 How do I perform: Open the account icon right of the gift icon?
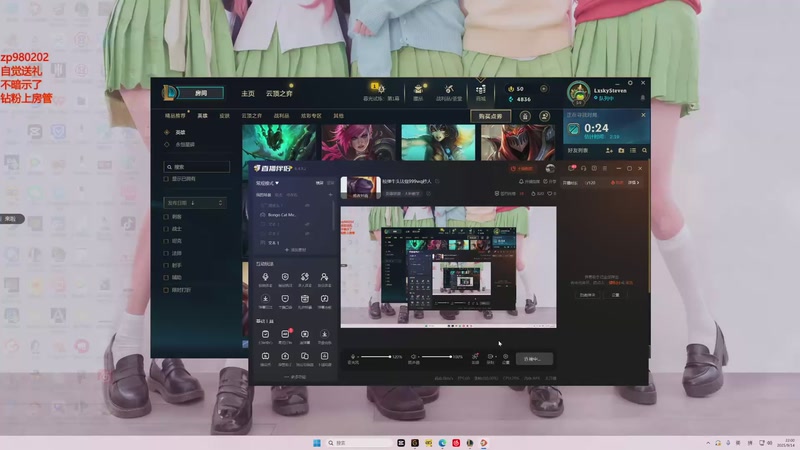544,116
